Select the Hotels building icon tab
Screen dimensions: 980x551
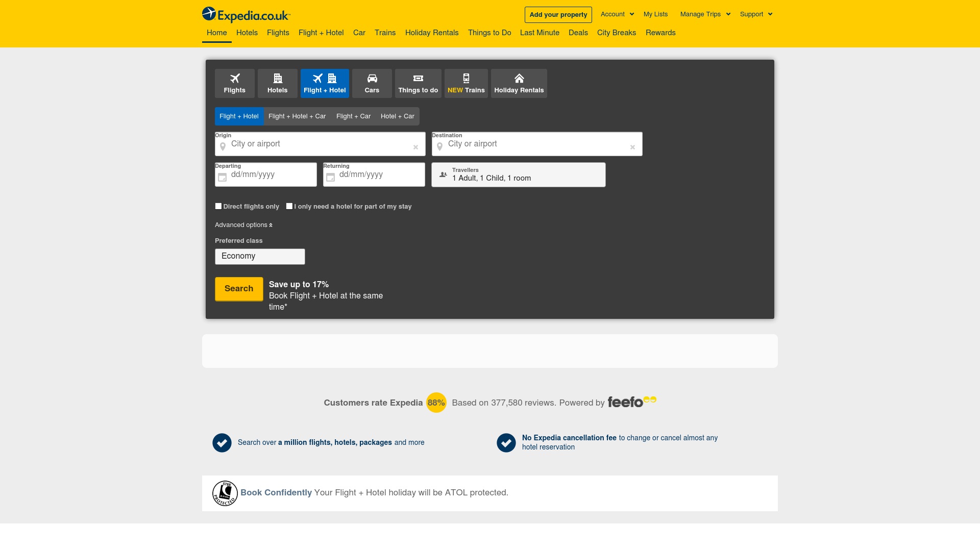click(x=278, y=83)
